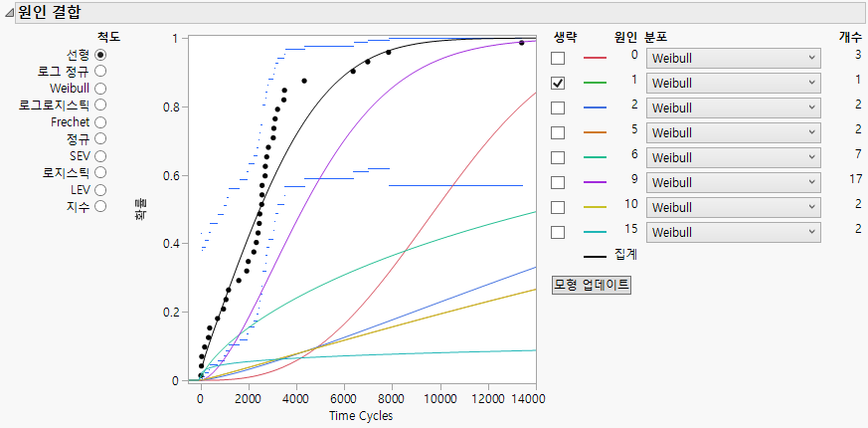Screen dimensions: 868x428
Task: Click the 척도 heading
Action: click(108, 37)
